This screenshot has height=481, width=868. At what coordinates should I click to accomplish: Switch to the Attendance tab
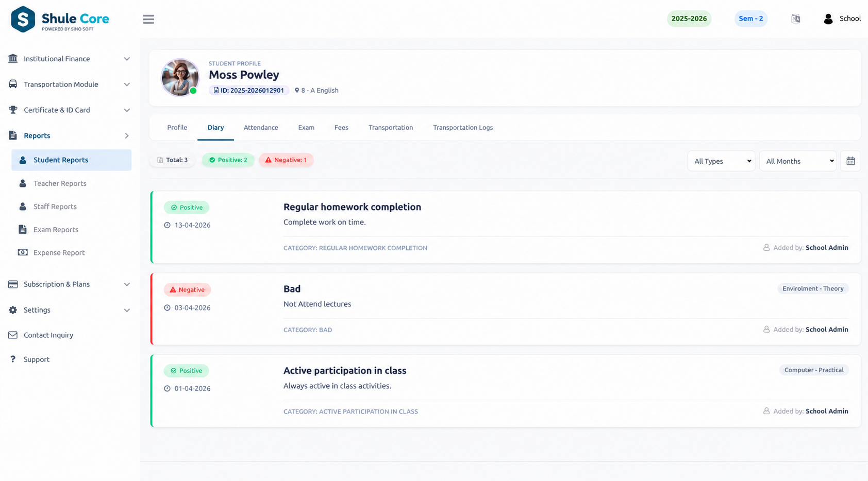(x=261, y=128)
